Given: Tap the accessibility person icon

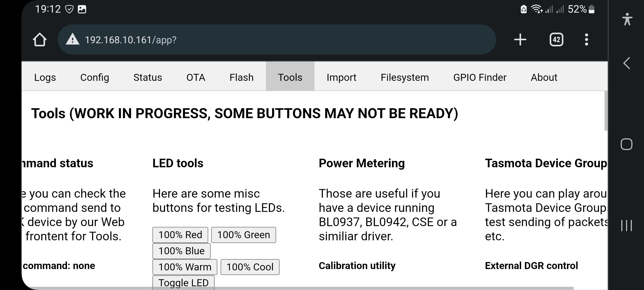Looking at the screenshot, I should tap(627, 19).
